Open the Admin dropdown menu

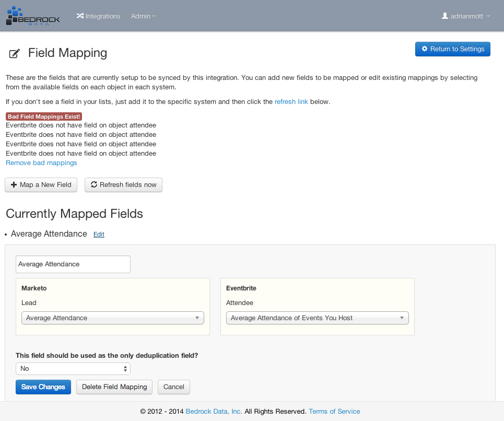(x=143, y=16)
